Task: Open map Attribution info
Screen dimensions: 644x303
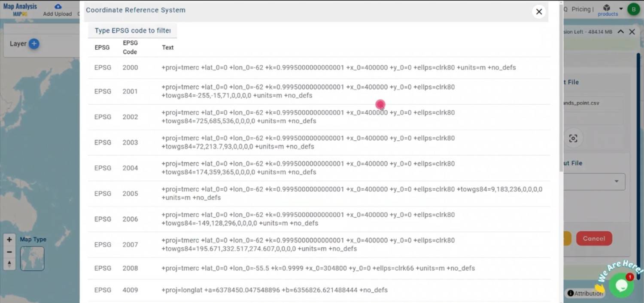Action: [x=584, y=294]
